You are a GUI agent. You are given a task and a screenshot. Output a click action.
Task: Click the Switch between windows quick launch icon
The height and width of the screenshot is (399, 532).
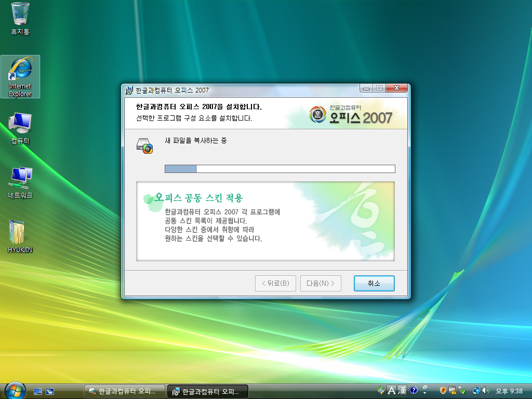(50, 392)
